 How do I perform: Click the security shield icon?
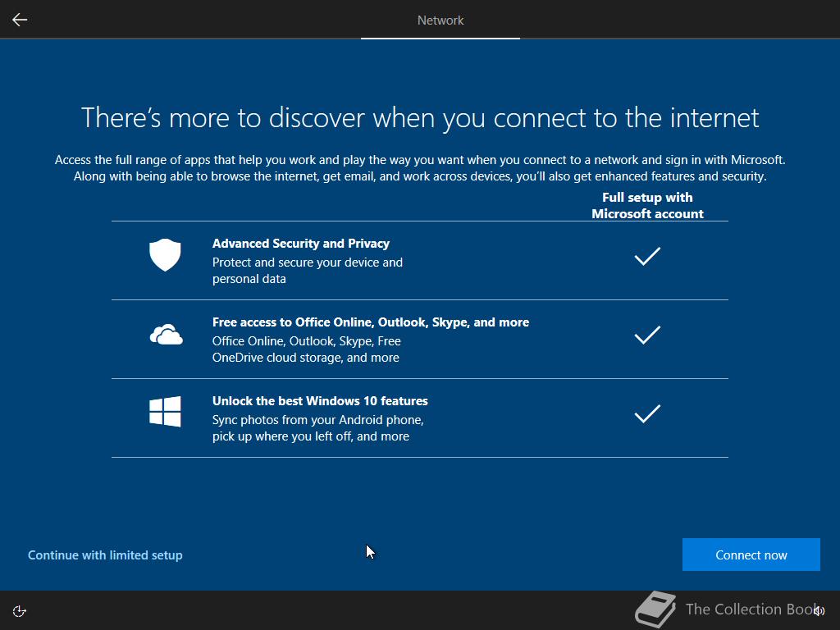165,255
